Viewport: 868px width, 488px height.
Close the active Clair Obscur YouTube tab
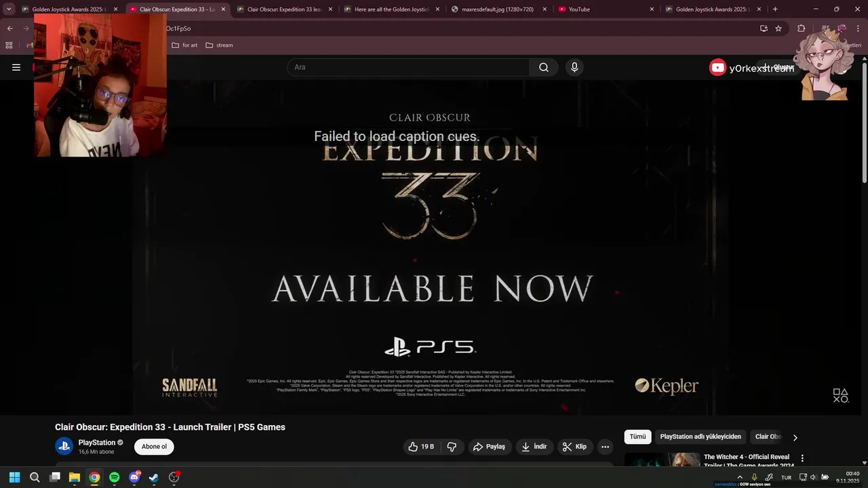(x=223, y=9)
